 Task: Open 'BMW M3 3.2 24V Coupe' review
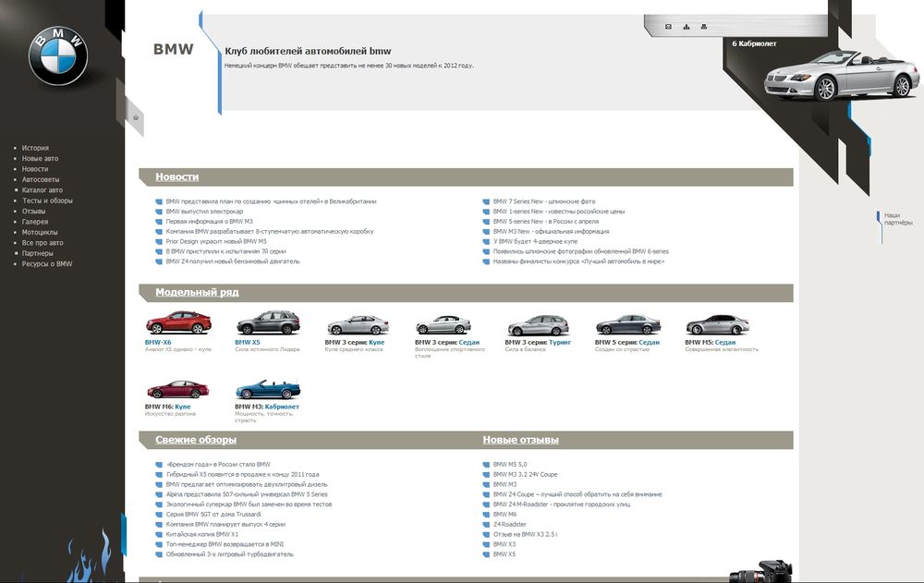click(525, 475)
